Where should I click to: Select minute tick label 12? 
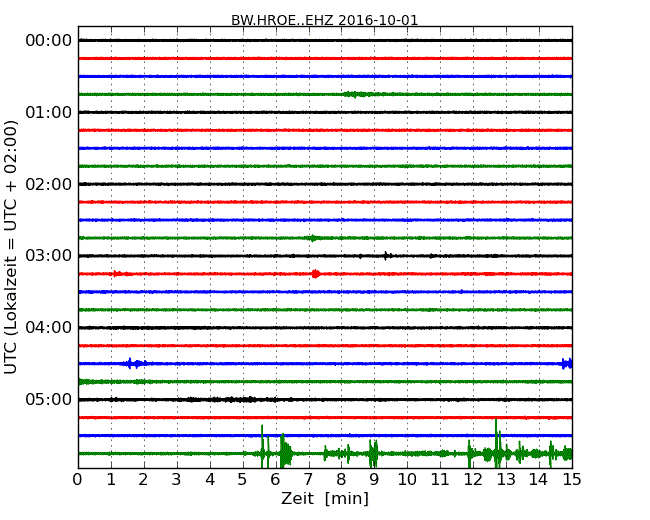[x=473, y=480]
